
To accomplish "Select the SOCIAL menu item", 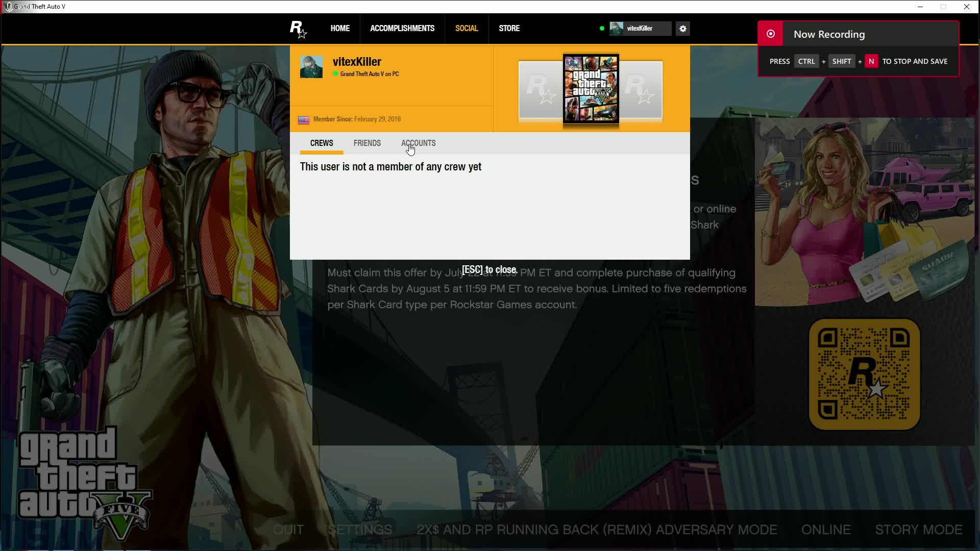I will coord(467,29).
